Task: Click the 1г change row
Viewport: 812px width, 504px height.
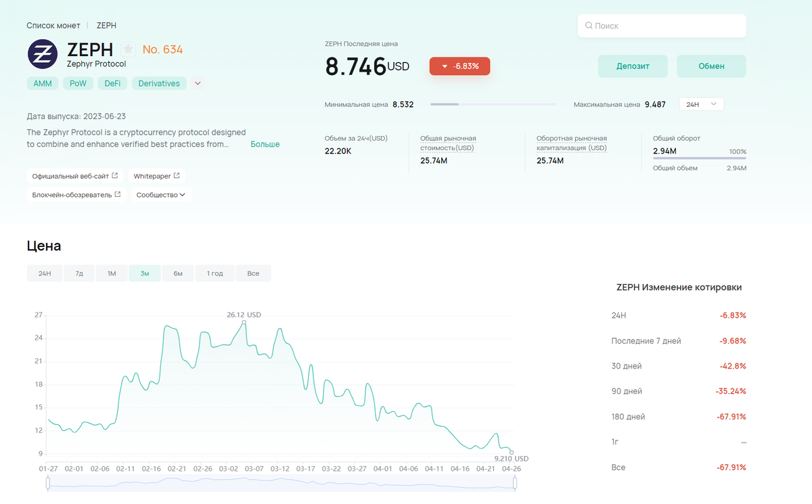Action: click(x=679, y=442)
